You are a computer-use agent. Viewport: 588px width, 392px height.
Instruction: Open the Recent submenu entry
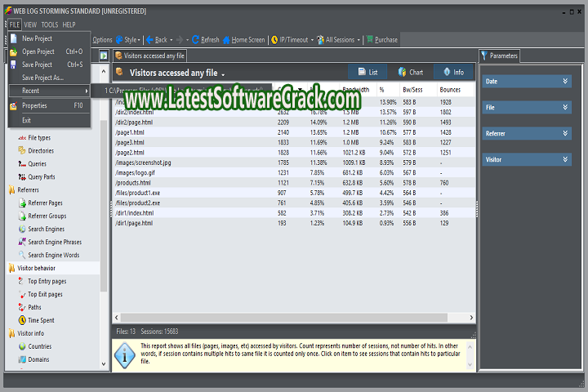click(49, 91)
